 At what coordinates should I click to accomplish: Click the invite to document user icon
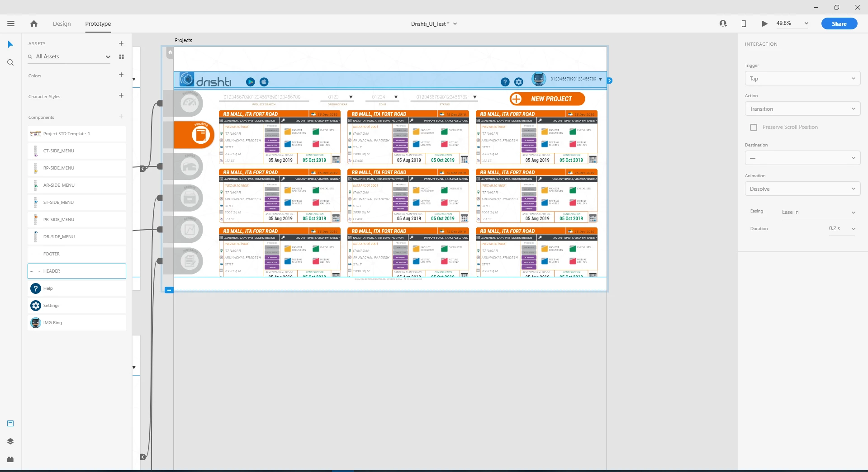[723, 24]
